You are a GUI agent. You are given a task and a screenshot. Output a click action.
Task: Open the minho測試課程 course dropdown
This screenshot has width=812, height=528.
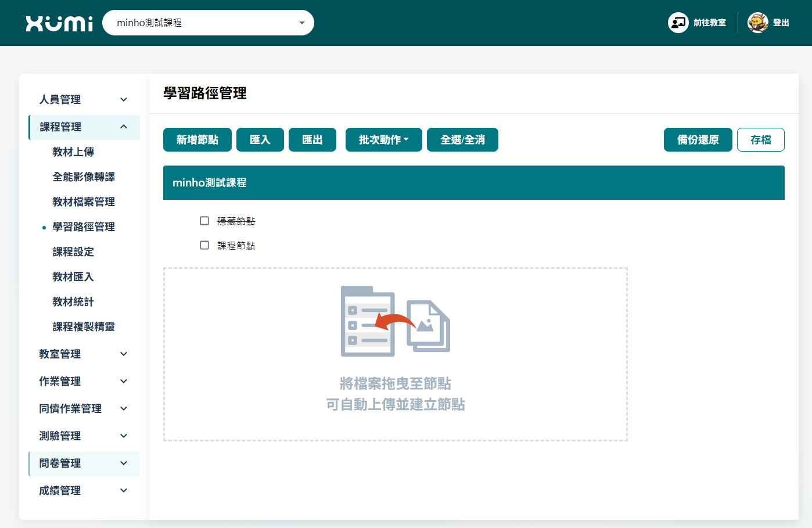(x=208, y=23)
